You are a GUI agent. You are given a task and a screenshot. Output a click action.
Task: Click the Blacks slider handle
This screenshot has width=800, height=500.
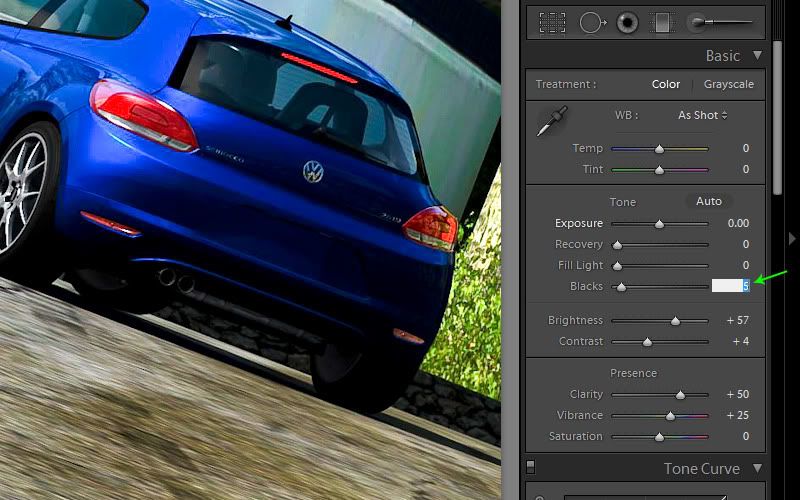click(x=621, y=287)
